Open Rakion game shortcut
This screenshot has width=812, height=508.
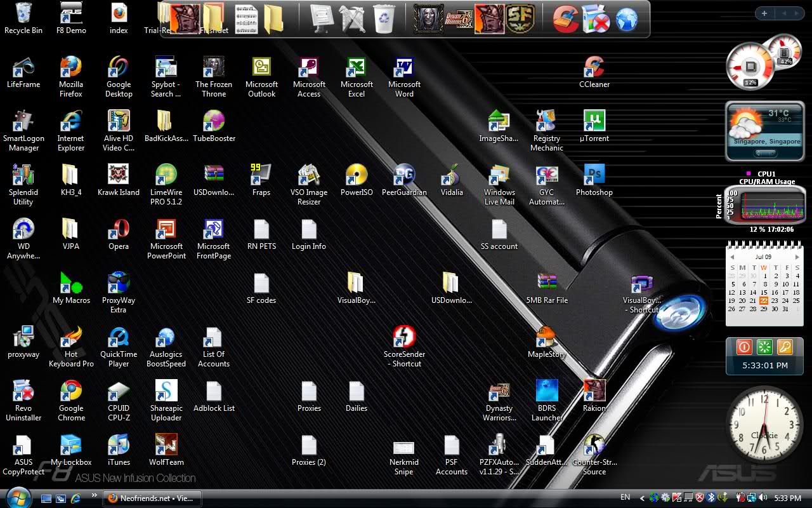pos(594,396)
